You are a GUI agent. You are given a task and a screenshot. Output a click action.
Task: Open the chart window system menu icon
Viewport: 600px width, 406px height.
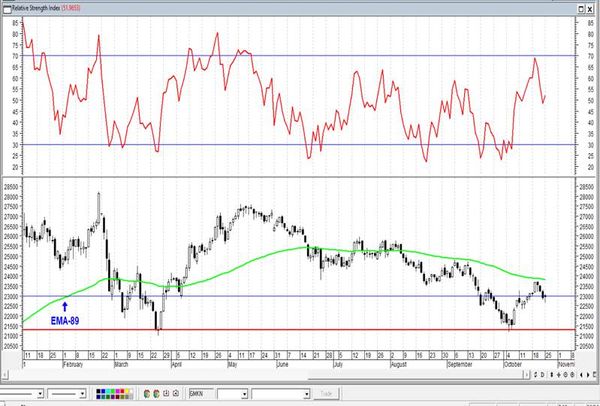coord(7,8)
